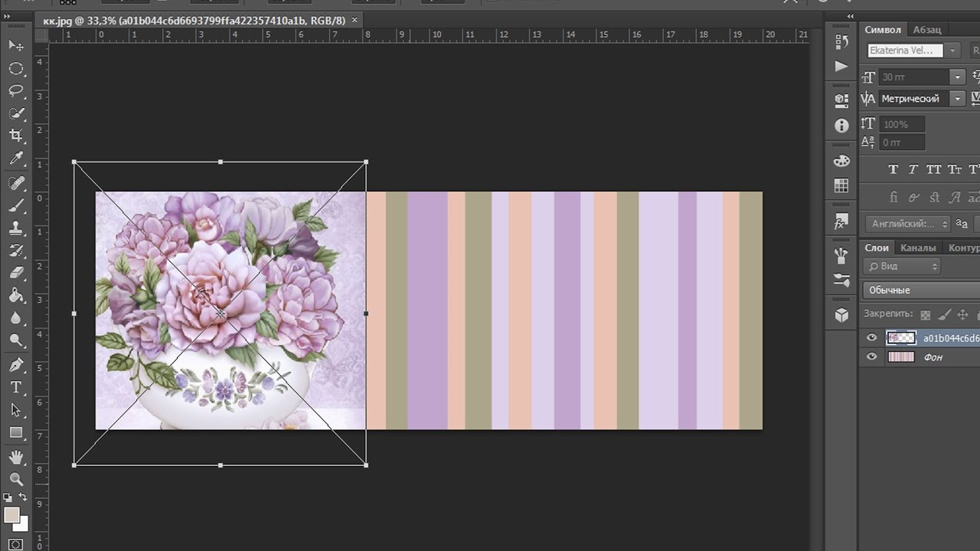The image size is (980, 551).
Task: Select the Eraser tool
Action: (15, 273)
